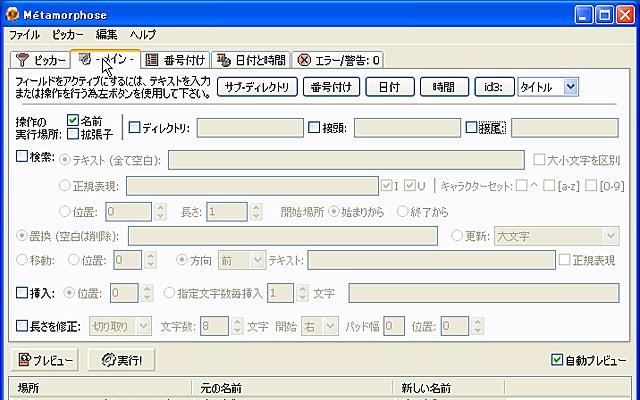
Task: Switch to the 日付と時間 tab
Action: [x=251, y=60]
